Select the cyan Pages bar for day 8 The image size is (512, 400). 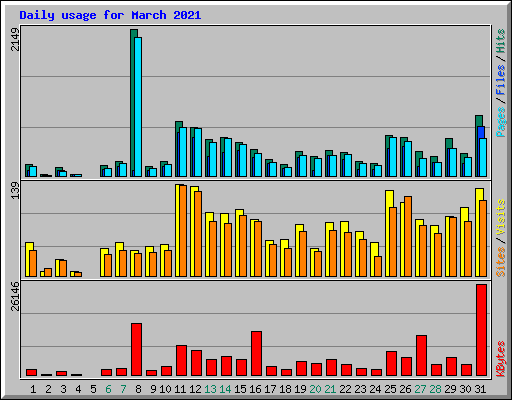click(x=138, y=107)
